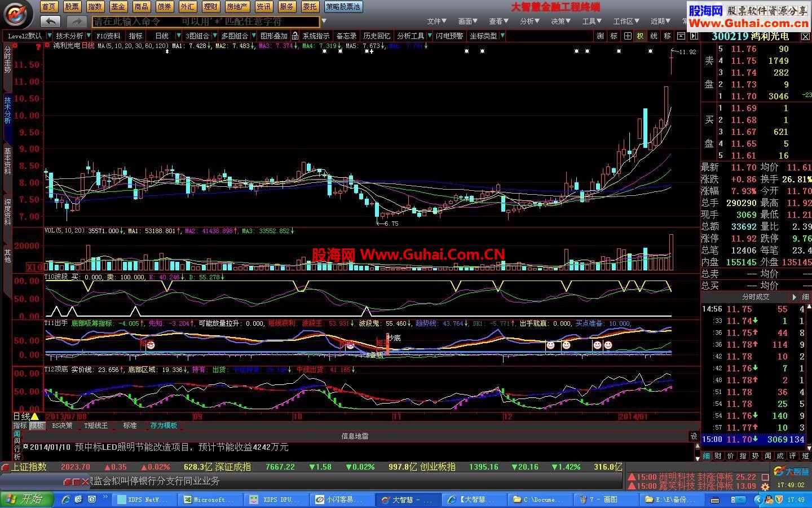This screenshot has width=812, height=508.
Task: Click the Dazhihui logo at top-left
Action: 17,14
